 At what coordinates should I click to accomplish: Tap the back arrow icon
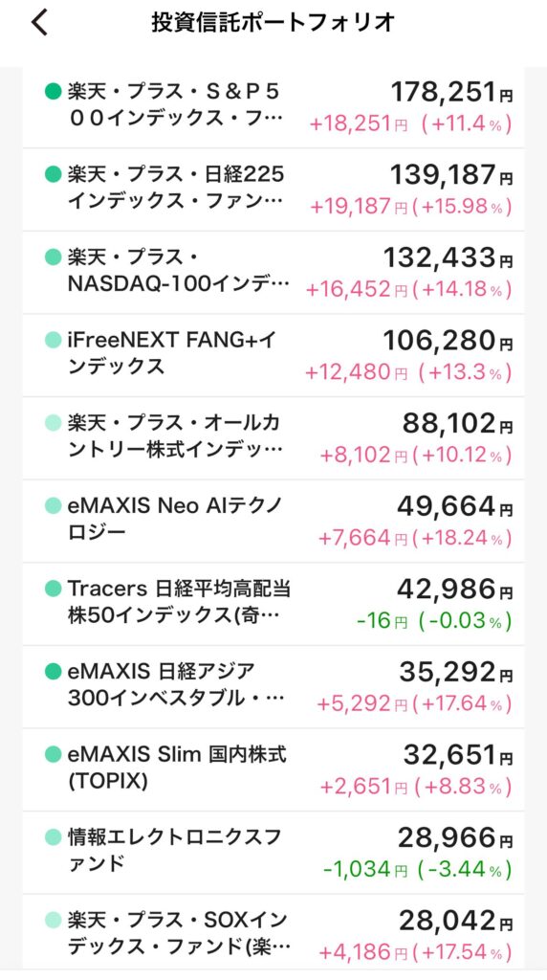coord(39,23)
